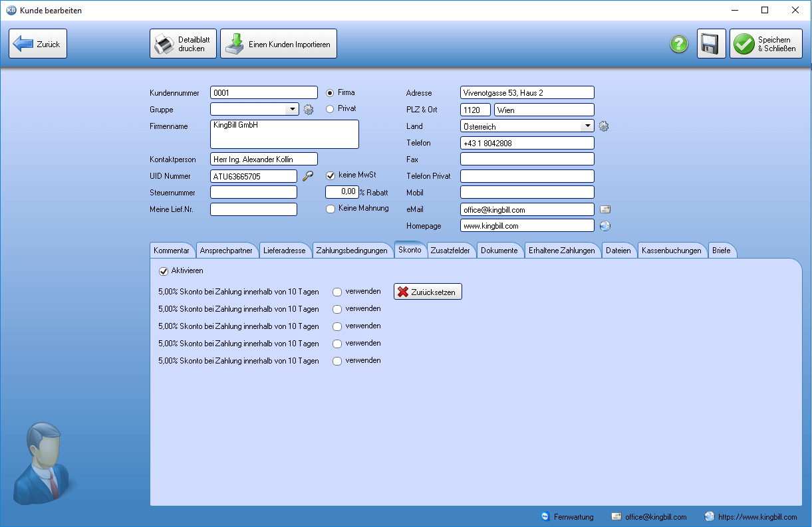
Task: Check fifth skonto row verwenden checkbox
Action: (337, 361)
